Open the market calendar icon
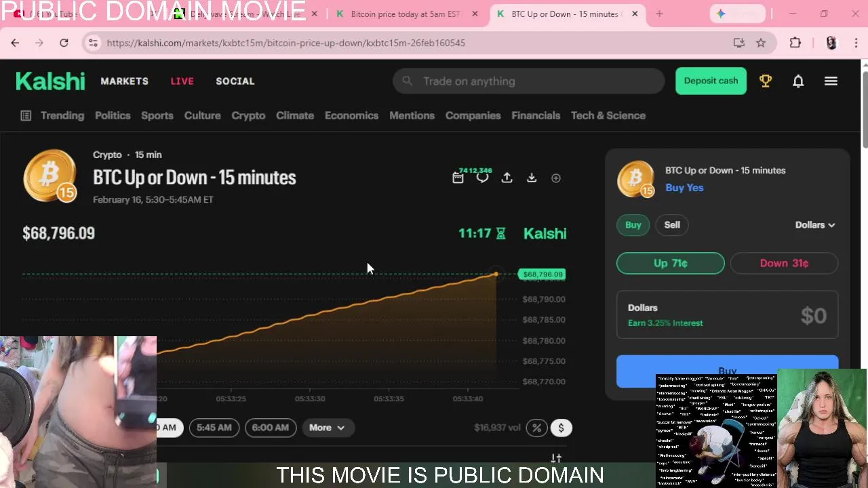The width and height of the screenshot is (868, 488). click(x=458, y=178)
